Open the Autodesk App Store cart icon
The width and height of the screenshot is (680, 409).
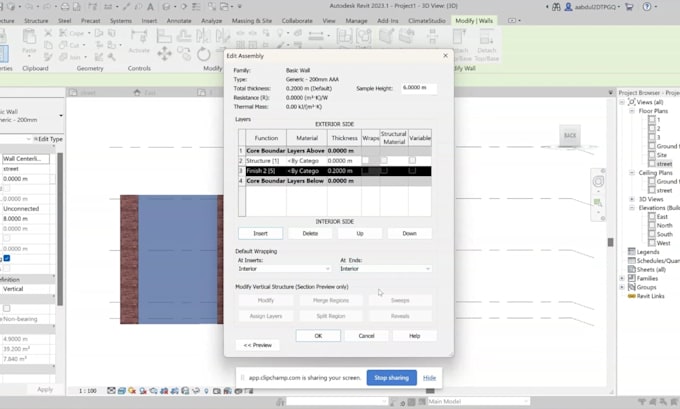(629, 7)
